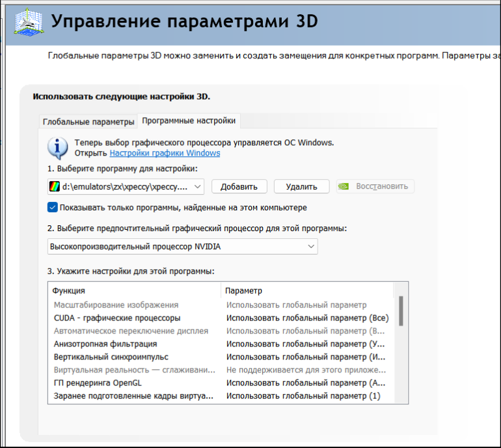Click 'Не поддерживается для этого приложе...' value

306,370
